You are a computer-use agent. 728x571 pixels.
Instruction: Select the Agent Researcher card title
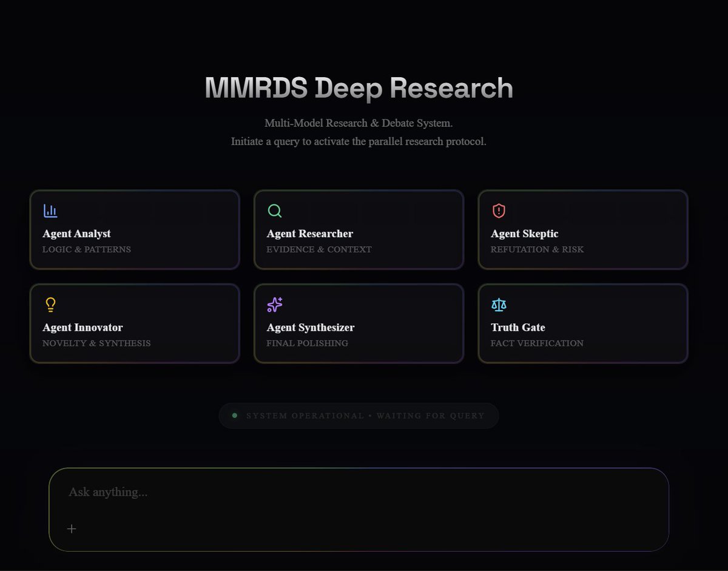point(309,234)
